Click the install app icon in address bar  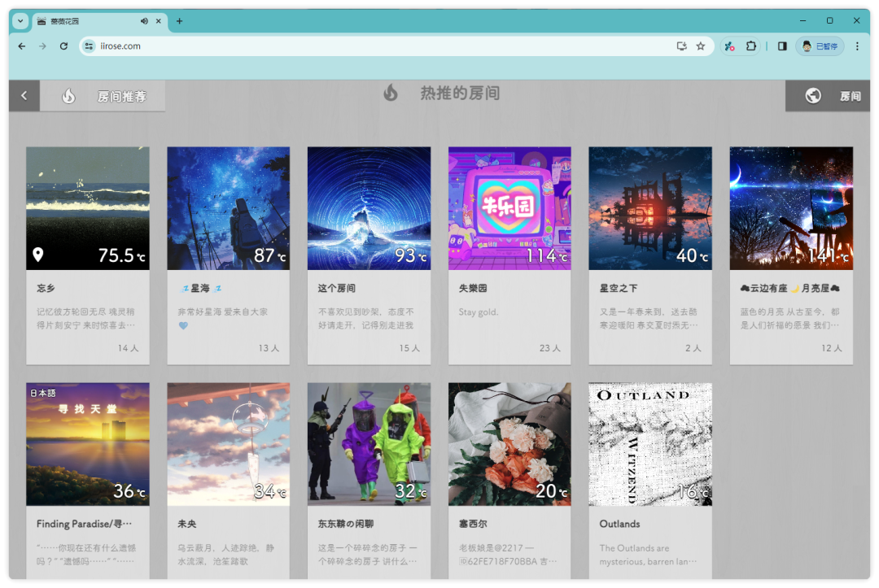click(x=682, y=46)
